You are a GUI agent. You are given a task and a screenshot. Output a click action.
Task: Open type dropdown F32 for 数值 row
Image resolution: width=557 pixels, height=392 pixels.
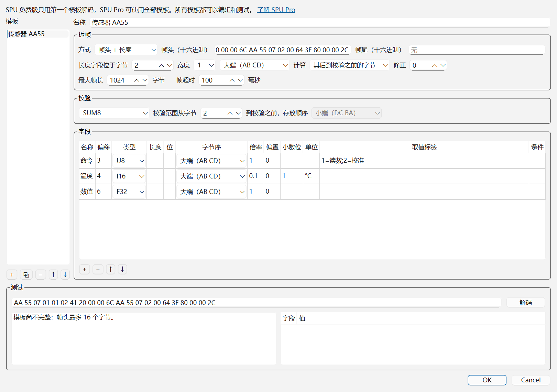129,192
